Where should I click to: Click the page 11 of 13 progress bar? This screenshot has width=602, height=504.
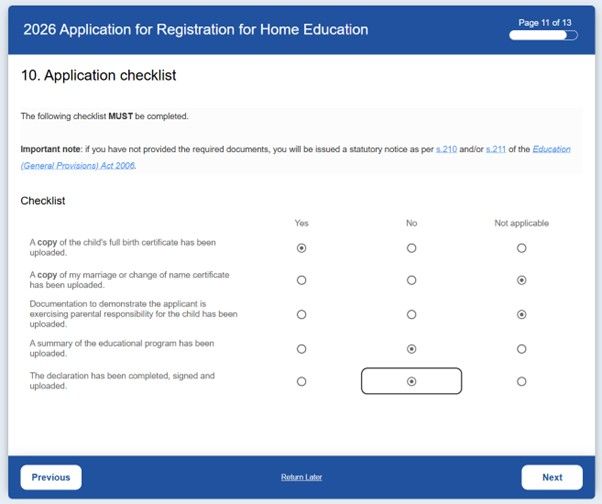click(x=543, y=35)
